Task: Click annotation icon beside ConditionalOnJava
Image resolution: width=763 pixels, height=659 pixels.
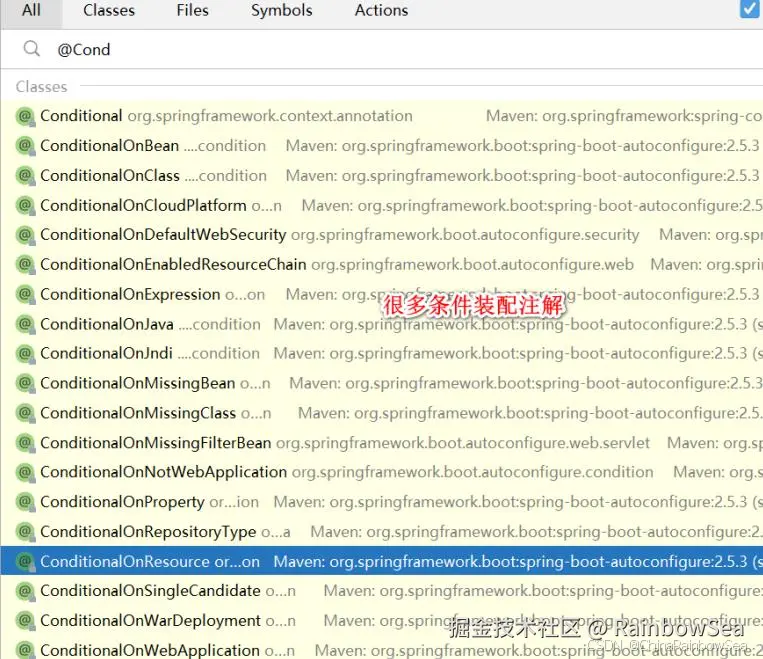Action: (25, 324)
